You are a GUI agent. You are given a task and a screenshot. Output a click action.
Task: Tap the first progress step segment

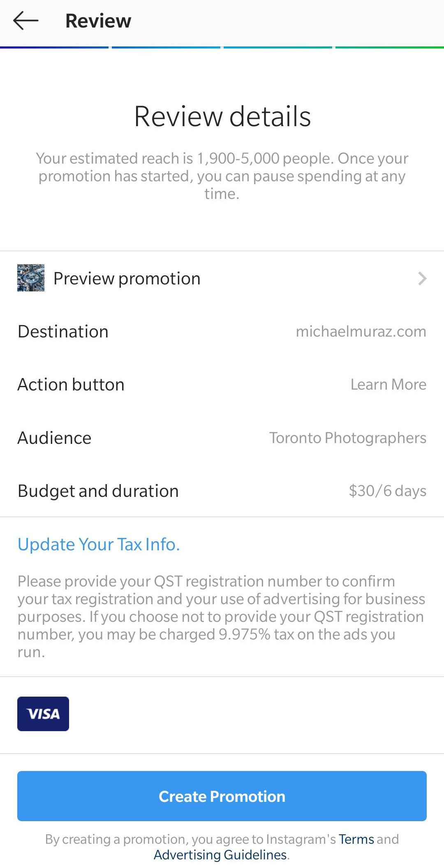click(54, 48)
